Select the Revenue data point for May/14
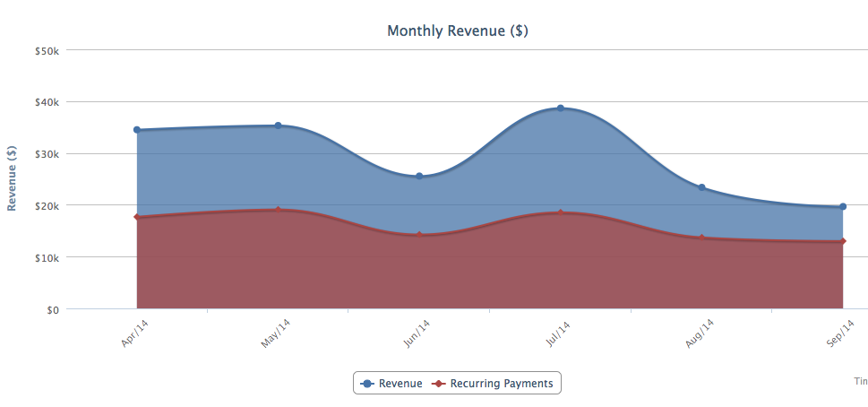The height and width of the screenshot is (407, 868). [279, 126]
